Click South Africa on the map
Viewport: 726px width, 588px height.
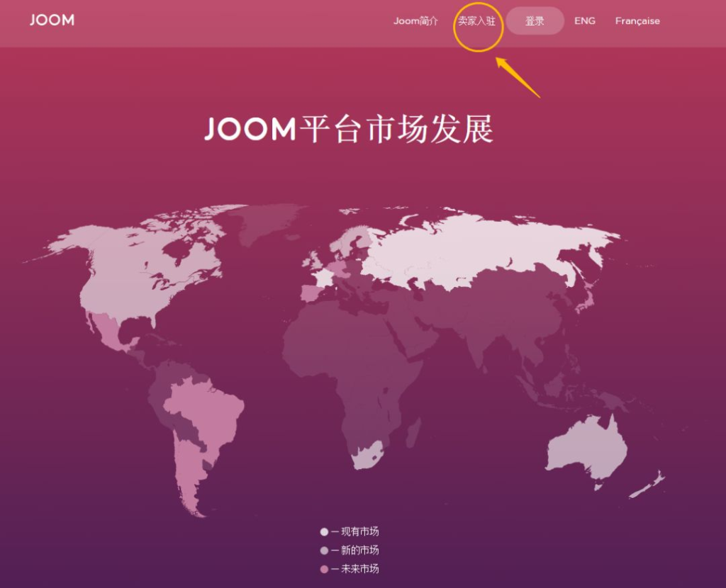(x=367, y=456)
